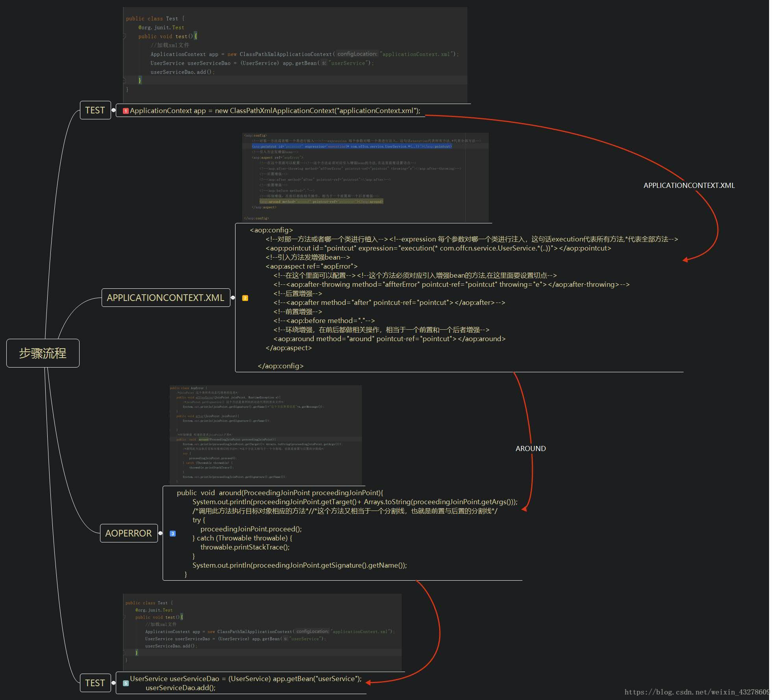This screenshot has height=700, width=775.
Task: Click the APPLICATIONCONTEXT.XML relationship arrow label
Action: coord(689,186)
